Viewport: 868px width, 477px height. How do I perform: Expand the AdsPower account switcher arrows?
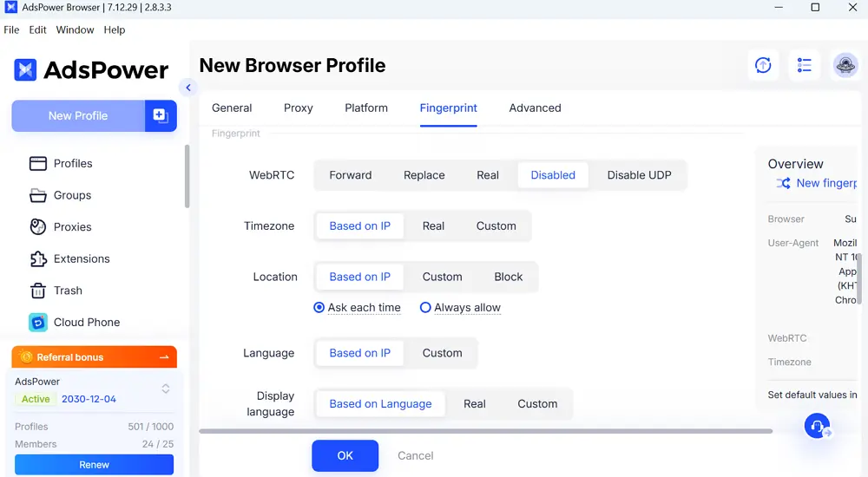tap(166, 389)
